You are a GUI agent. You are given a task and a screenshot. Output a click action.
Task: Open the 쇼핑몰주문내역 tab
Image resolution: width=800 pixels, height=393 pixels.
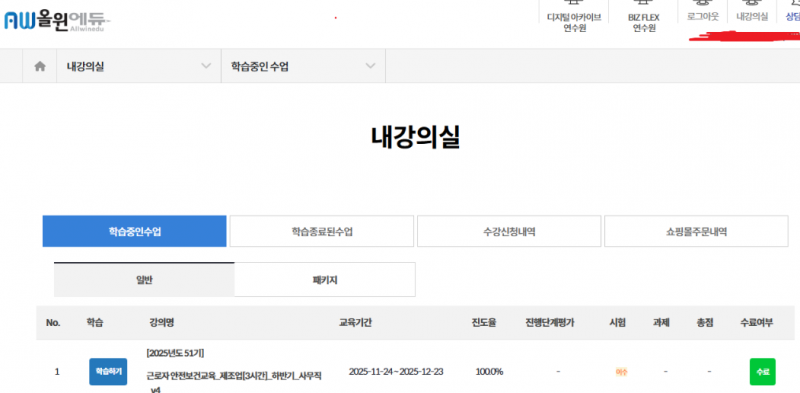coord(696,231)
